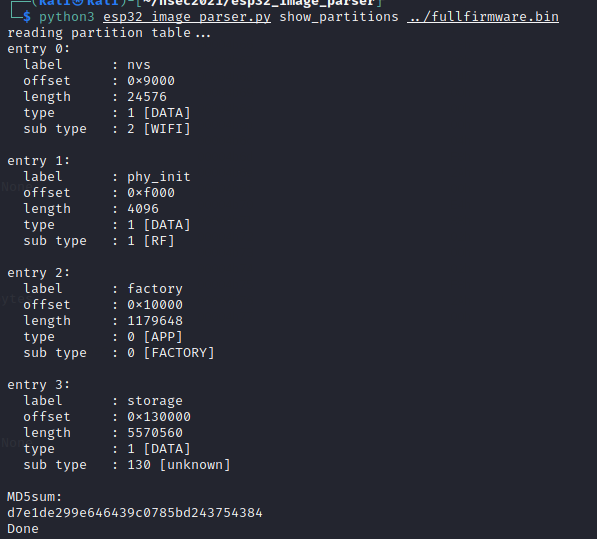
Task: Click the 'entry 0:' heading
Action: click(38, 49)
